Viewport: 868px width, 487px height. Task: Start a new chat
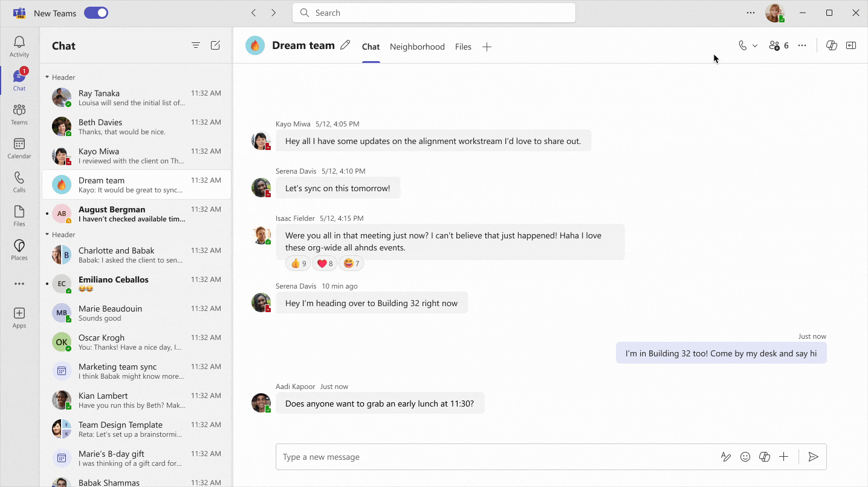pos(215,45)
